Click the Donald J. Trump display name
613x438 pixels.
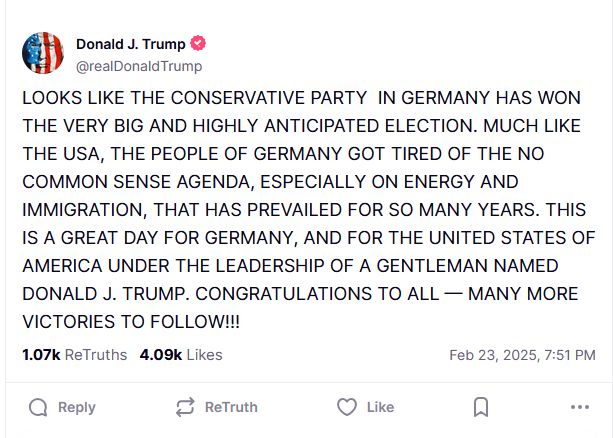pos(130,43)
